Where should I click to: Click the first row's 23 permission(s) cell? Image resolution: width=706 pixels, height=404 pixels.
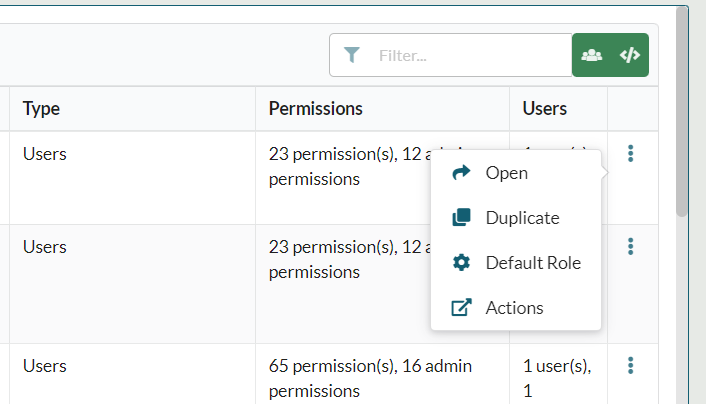point(340,167)
